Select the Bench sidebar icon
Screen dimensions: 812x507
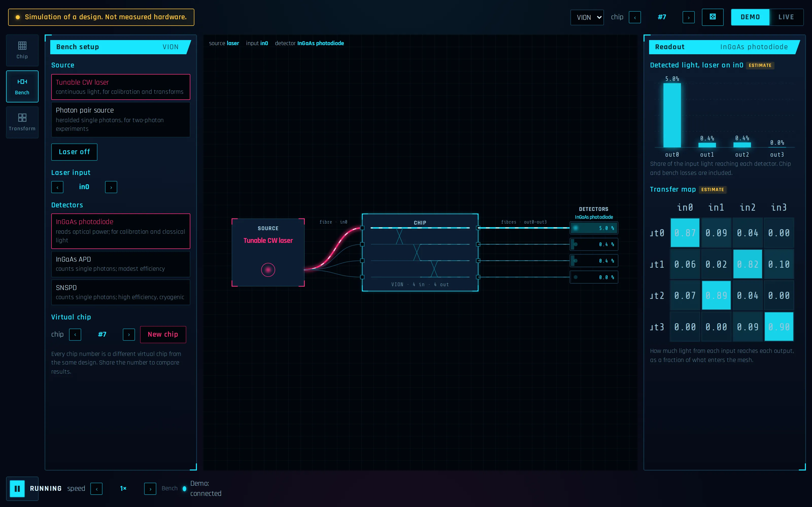pos(22,86)
